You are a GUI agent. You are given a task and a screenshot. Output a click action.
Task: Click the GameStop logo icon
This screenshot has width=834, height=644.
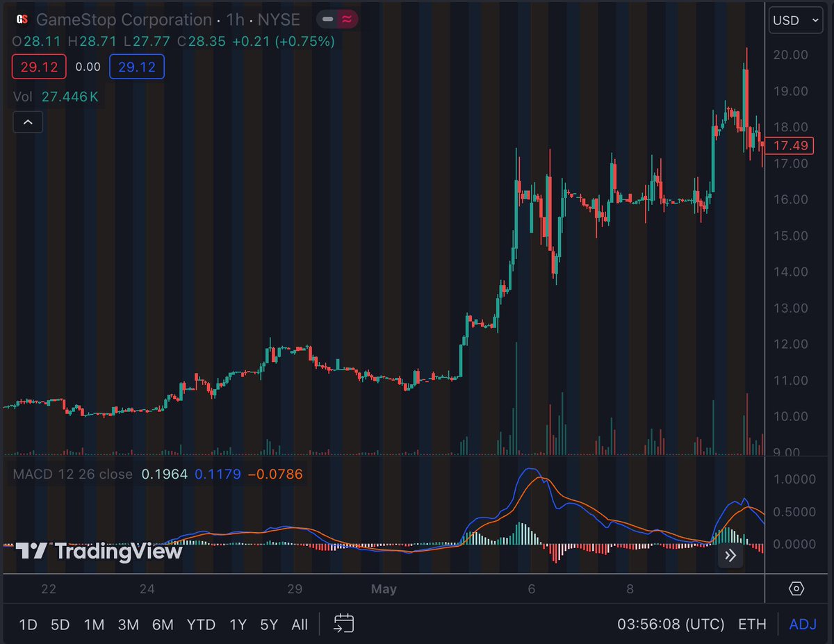pyautogui.click(x=22, y=19)
